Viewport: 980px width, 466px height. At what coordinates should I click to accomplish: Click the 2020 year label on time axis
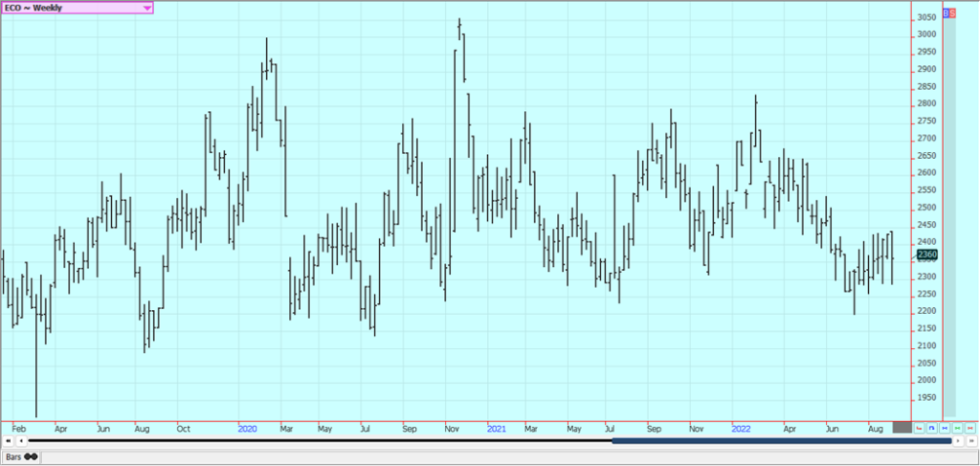pos(248,429)
